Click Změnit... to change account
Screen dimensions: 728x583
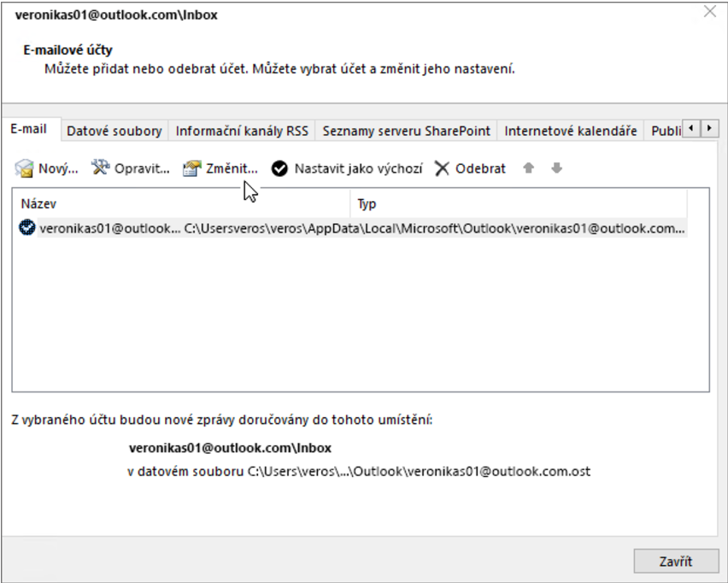[x=232, y=168]
